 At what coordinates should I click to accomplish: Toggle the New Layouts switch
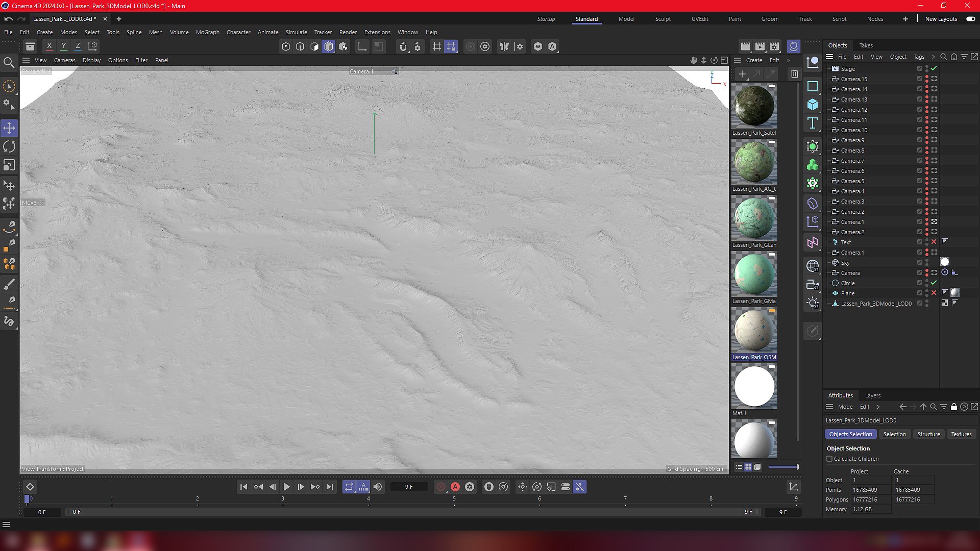[x=971, y=19]
